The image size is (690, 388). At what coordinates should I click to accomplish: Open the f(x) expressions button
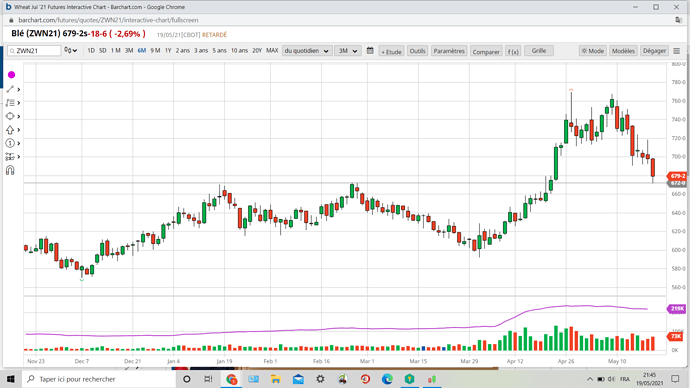513,51
